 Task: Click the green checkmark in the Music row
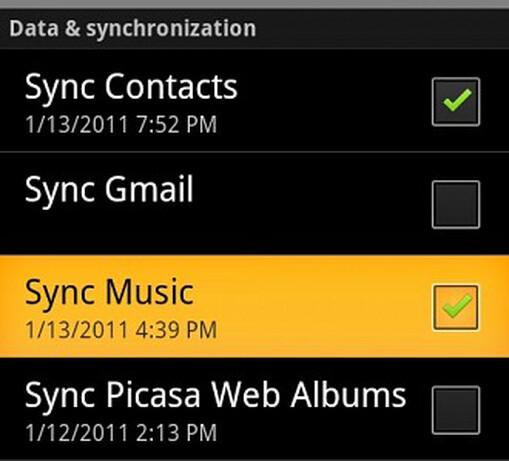[457, 306]
